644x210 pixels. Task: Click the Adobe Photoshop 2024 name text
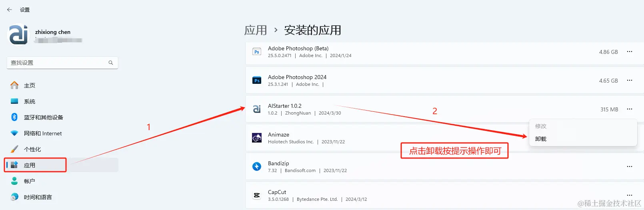point(297,77)
